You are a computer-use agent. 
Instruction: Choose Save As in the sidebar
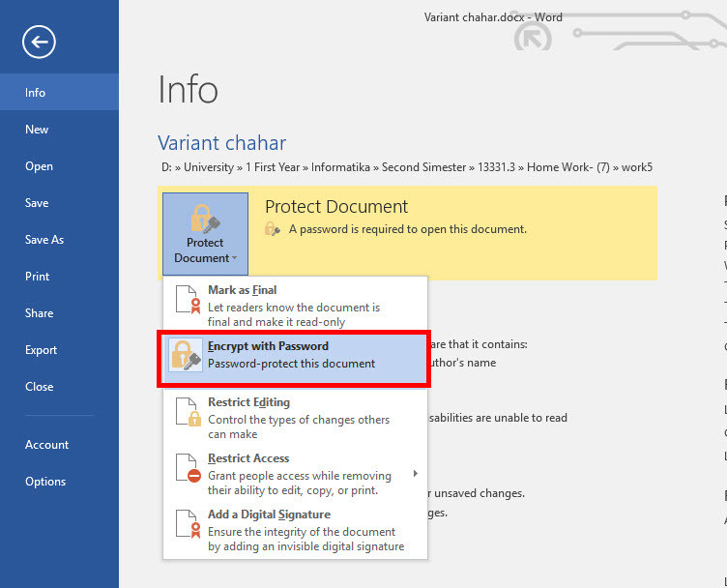point(59,239)
